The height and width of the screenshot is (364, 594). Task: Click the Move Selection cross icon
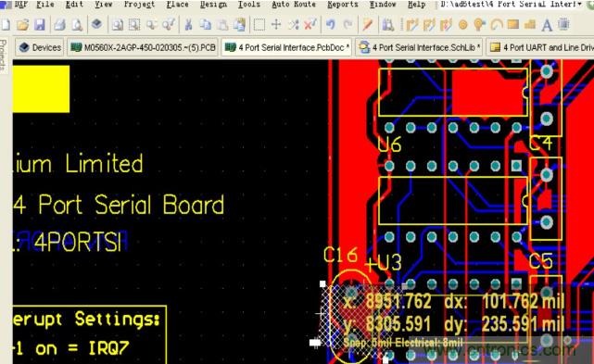point(276,25)
